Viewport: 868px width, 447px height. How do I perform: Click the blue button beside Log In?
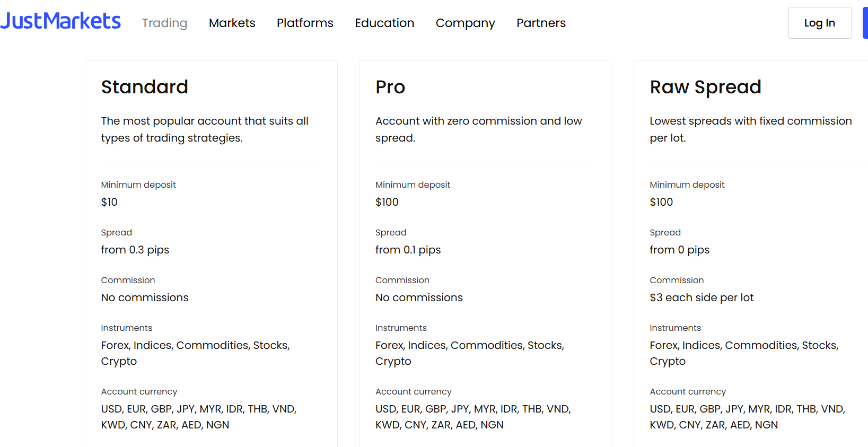tap(865, 23)
